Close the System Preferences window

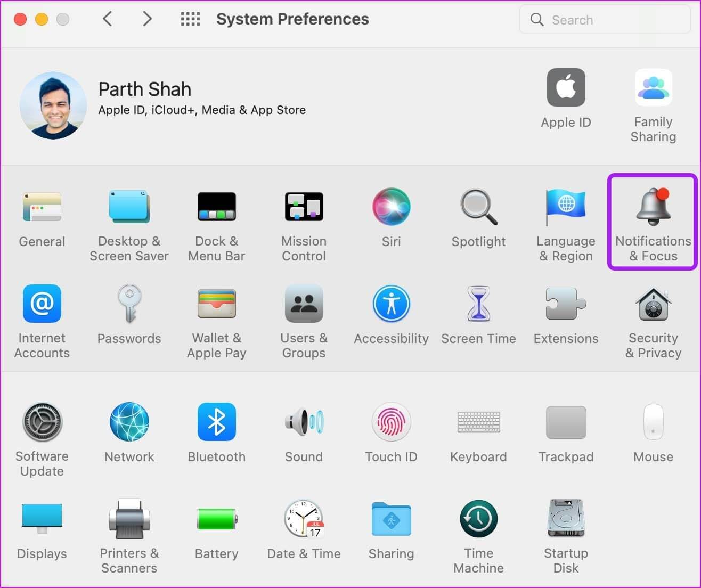20,19
